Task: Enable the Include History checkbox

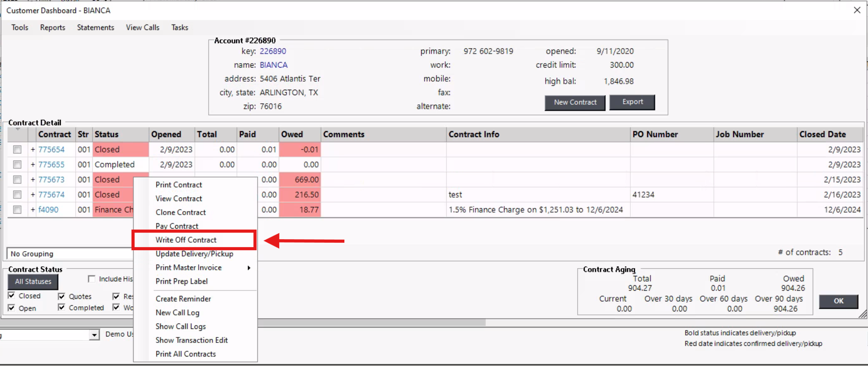Action: 91,279
